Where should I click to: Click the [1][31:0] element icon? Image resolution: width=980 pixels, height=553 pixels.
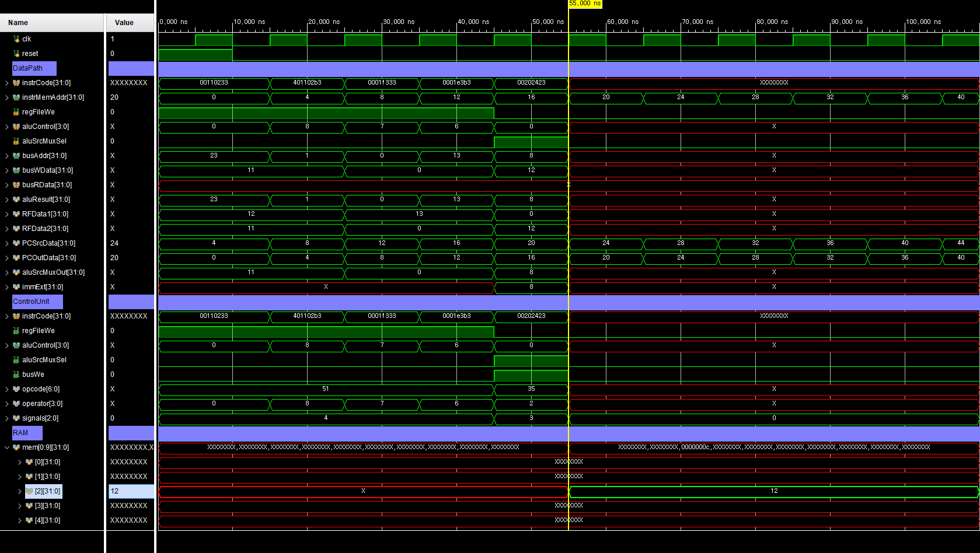point(29,477)
